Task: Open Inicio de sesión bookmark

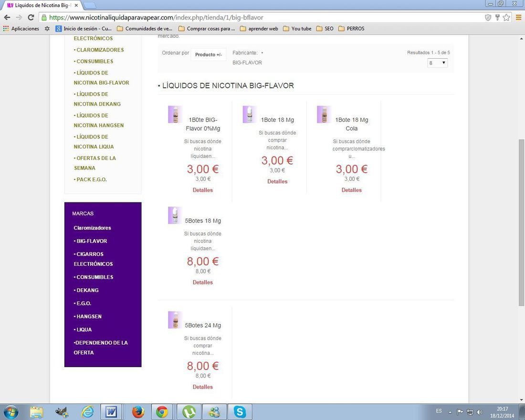Action: pos(84,29)
